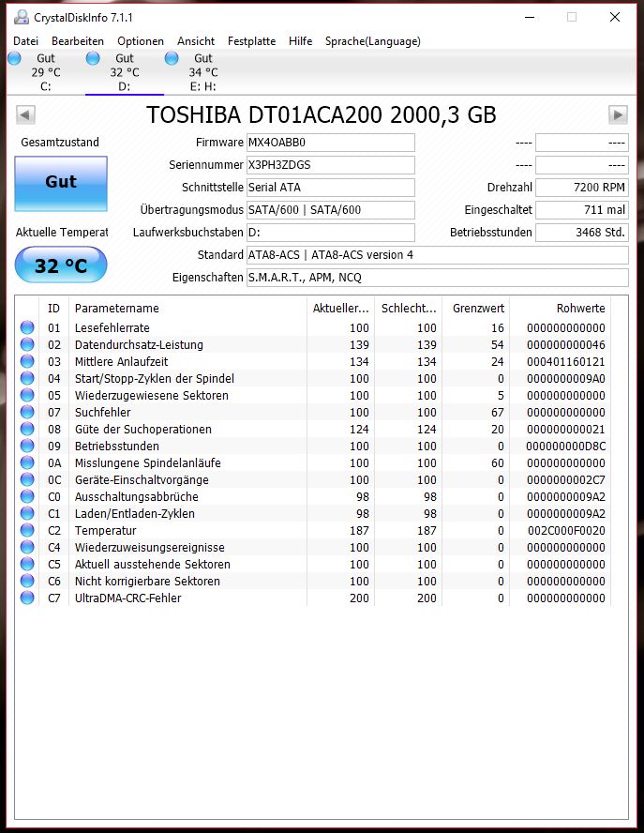
Task: Click the Schnittstelle field Serial ATA
Action: [330, 187]
